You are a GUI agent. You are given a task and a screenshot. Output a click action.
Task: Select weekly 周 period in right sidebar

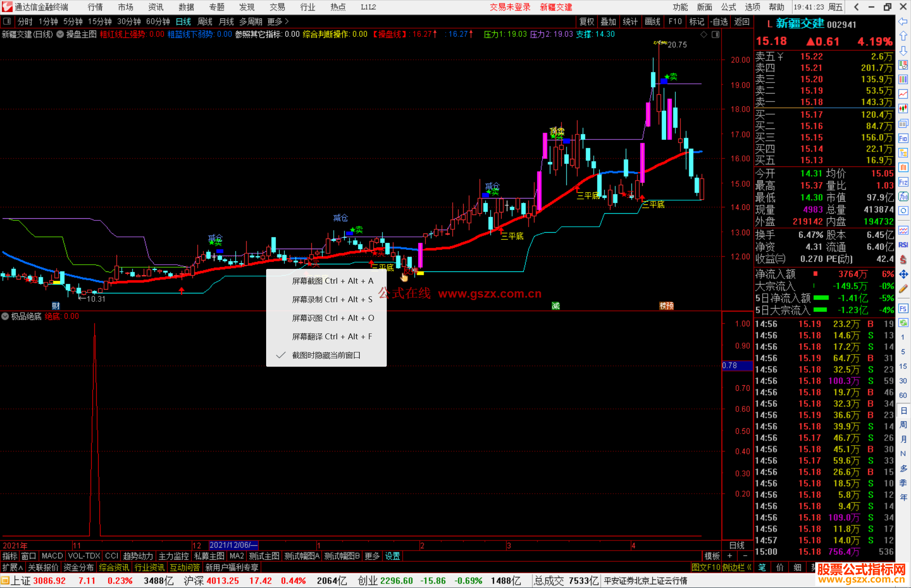pos(903,424)
